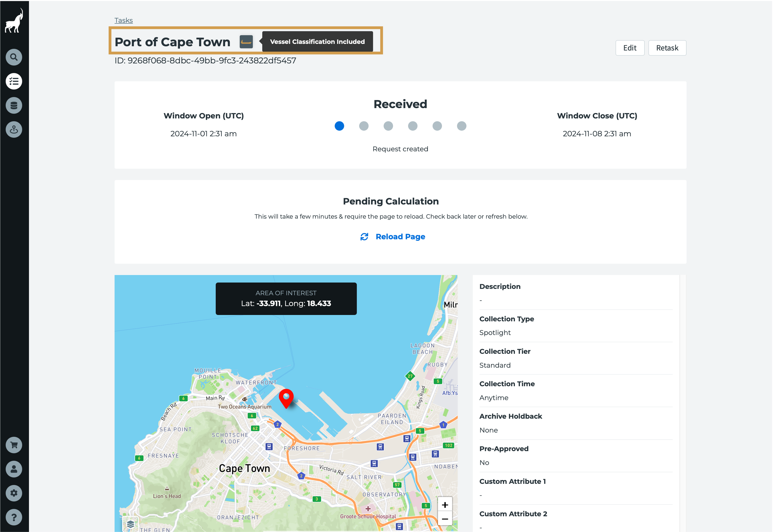
Task: Click the Tasks breadcrumb link
Action: point(123,20)
